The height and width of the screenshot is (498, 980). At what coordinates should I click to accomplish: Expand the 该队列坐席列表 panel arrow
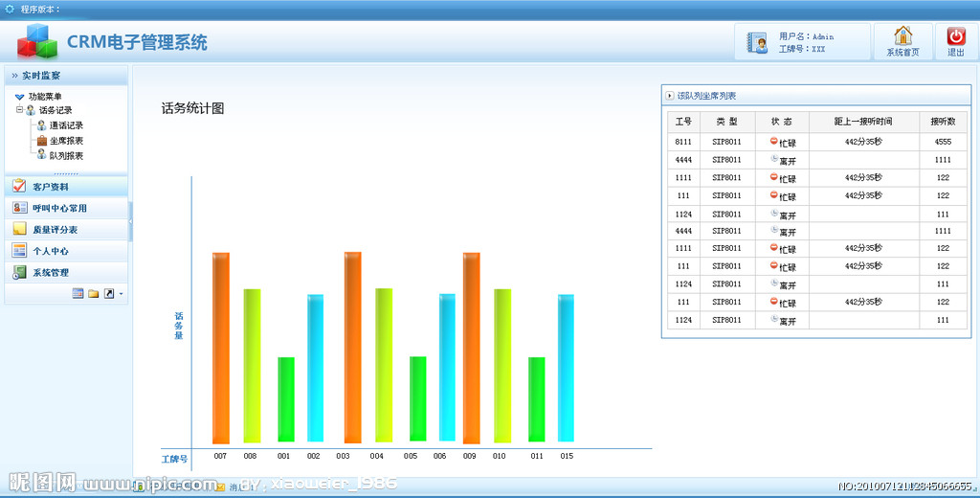670,96
